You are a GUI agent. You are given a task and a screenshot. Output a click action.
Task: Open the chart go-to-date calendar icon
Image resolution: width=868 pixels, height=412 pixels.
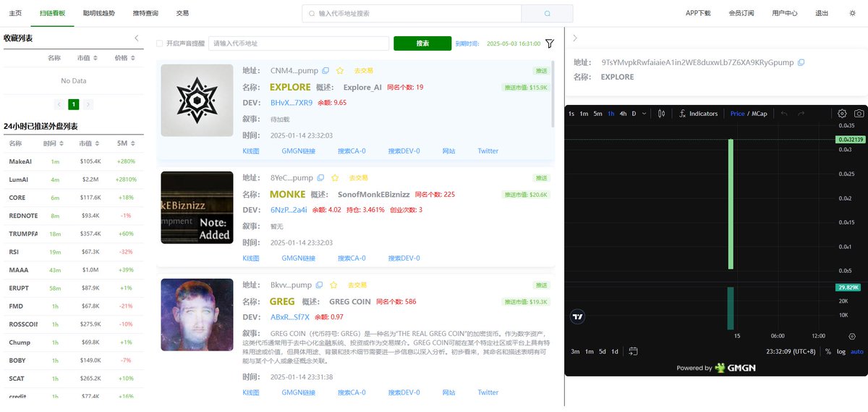tap(634, 351)
